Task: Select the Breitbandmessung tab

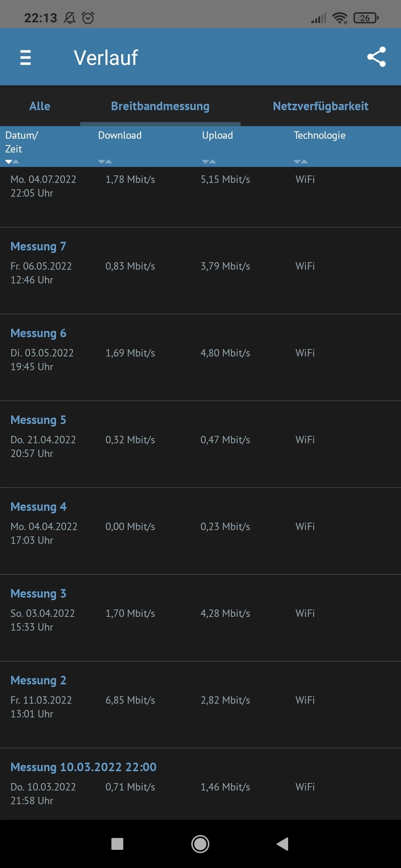Action: pos(160,106)
